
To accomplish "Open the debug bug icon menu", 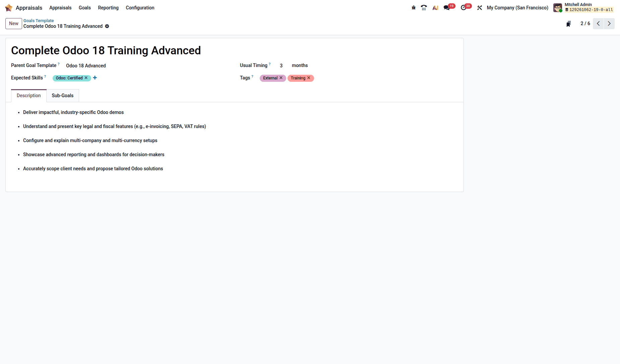I will [x=414, y=8].
